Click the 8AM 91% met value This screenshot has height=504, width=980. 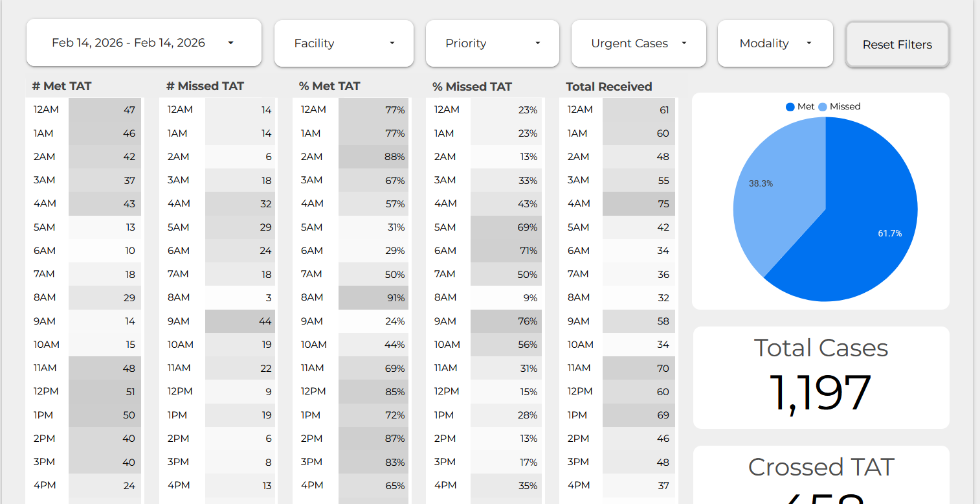[x=373, y=297]
